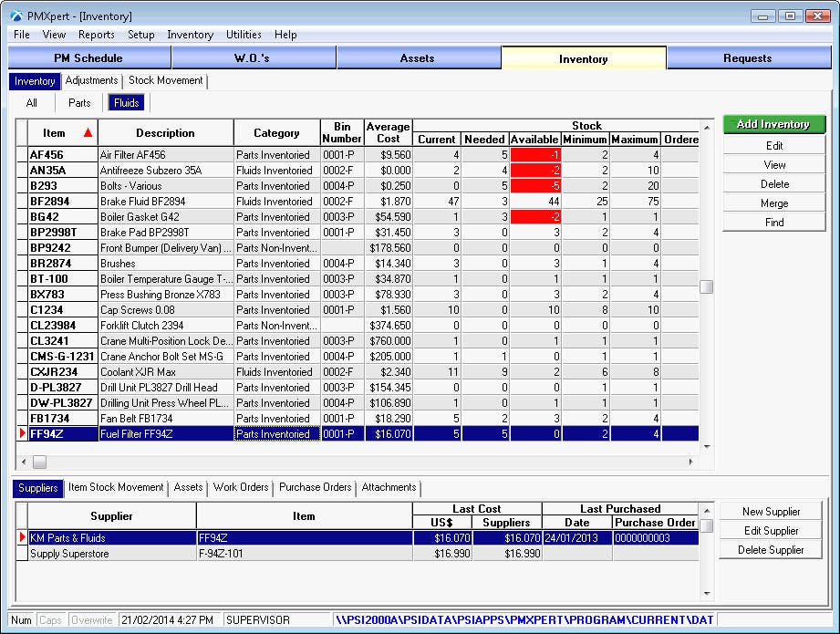The height and width of the screenshot is (634, 840).
Task: Open the Purchase Orders tab
Action: point(315,487)
